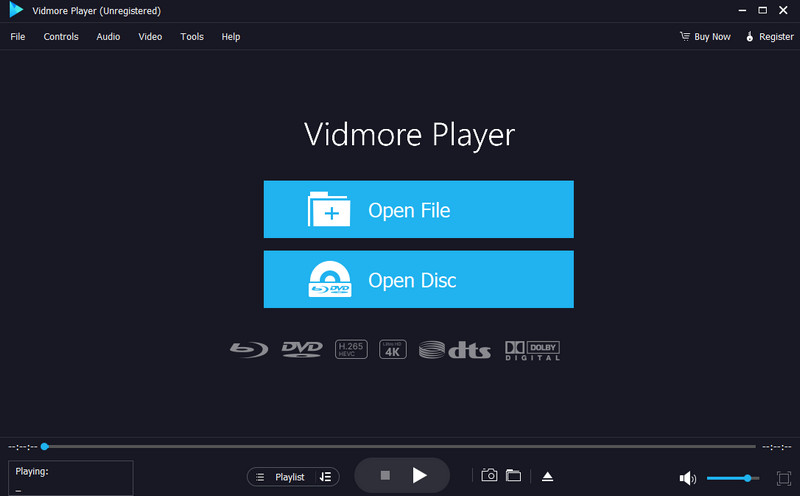Click the Dolby Digital logo icon
Screen dimensions: 800x496
click(x=533, y=351)
